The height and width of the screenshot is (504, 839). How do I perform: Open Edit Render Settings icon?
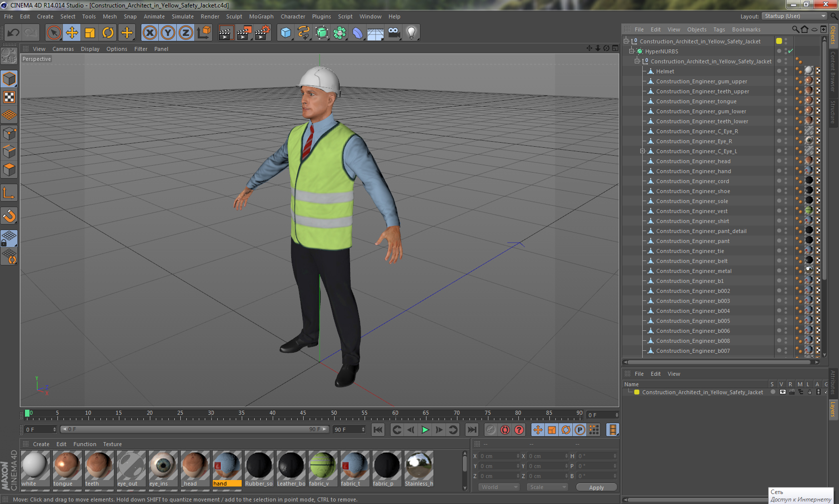263,33
